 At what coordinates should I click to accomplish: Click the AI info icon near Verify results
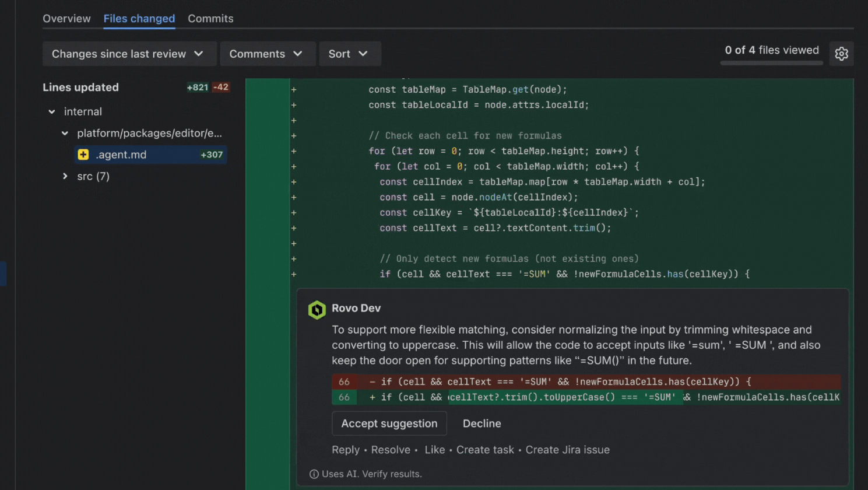pos(314,474)
